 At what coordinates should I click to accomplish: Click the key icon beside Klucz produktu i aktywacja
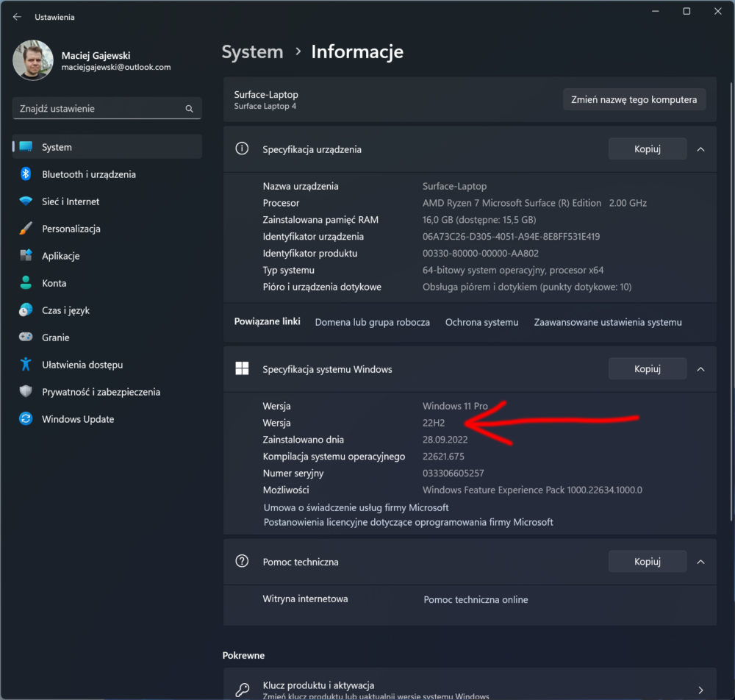pos(243,690)
